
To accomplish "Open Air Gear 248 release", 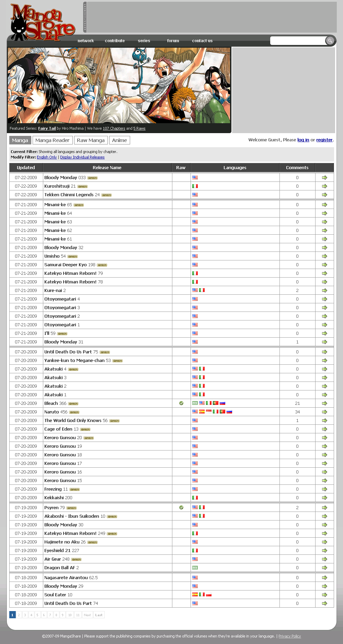I will [x=57, y=559].
